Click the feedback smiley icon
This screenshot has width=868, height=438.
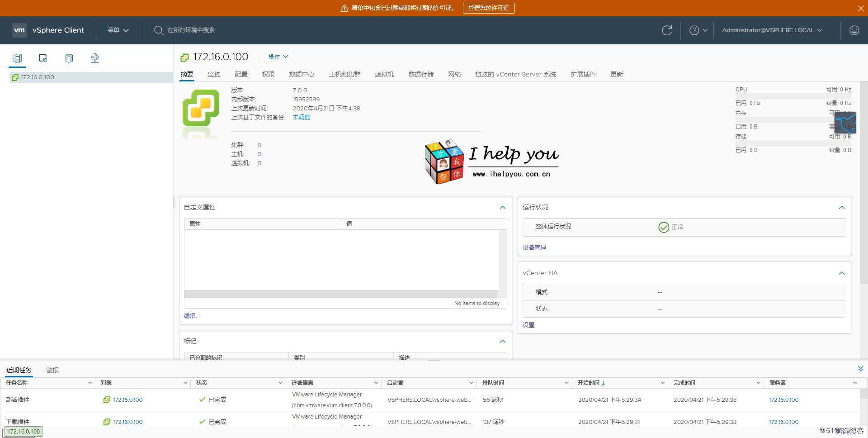tap(854, 30)
